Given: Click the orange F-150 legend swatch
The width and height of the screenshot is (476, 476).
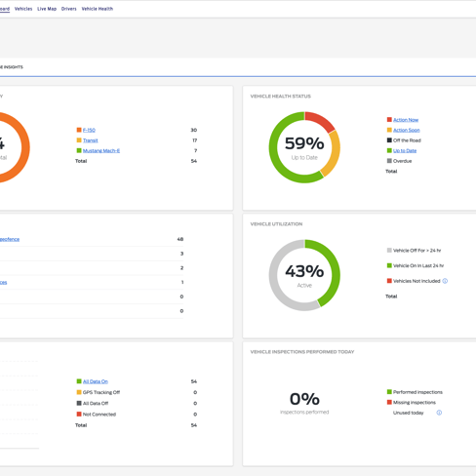Looking at the screenshot, I should [x=79, y=130].
